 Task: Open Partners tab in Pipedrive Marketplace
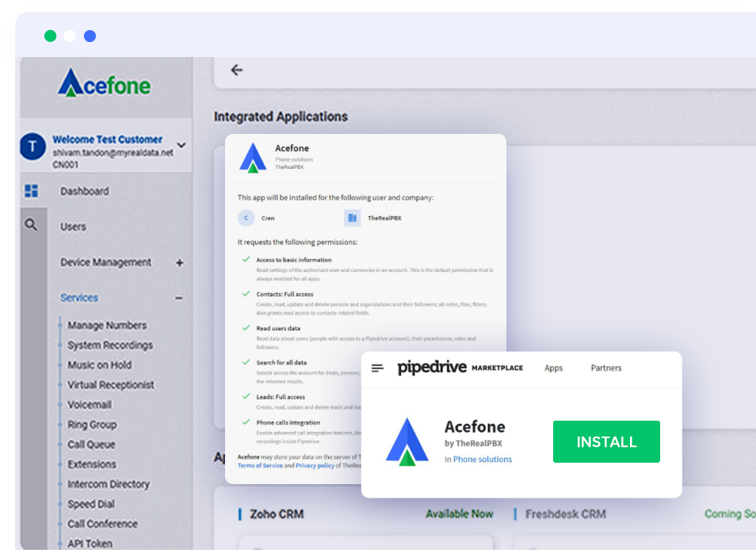tap(606, 368)
